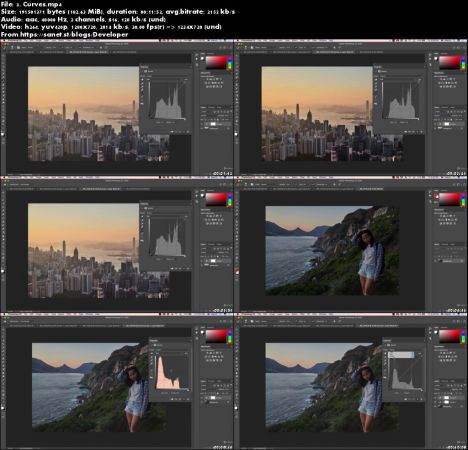468x450 pixels.
Task: Click the gray Curves histogram in the first video frame
Action: (x=167, y=100)
